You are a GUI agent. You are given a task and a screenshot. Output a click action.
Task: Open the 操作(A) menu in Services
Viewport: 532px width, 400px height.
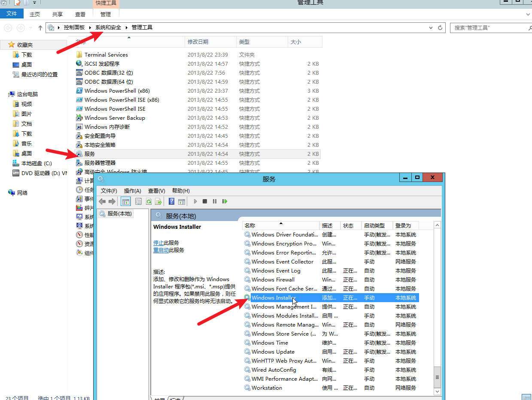click(133, 191)
